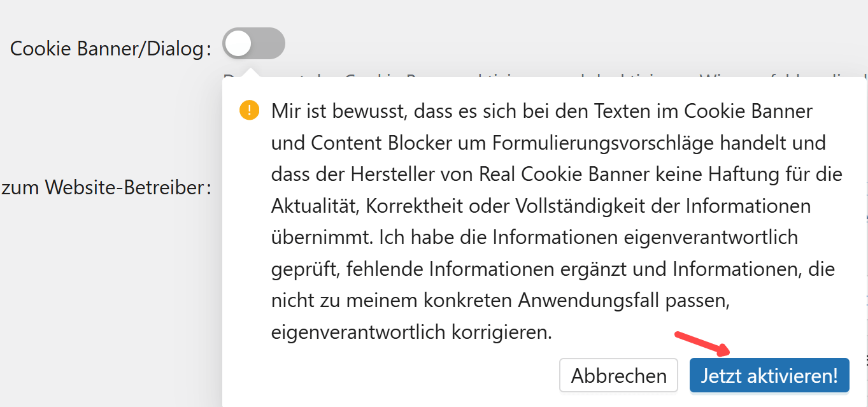Click the orange warning exclamation icon

point(250,111)
